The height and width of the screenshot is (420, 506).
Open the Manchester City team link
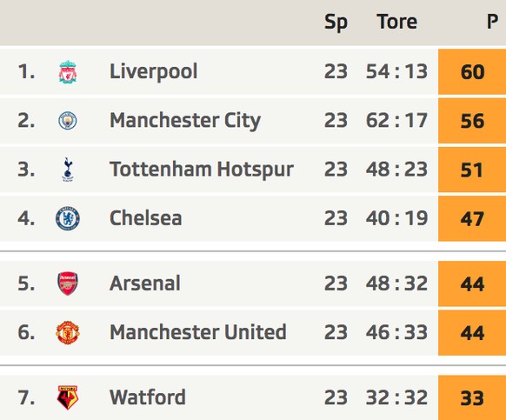tap(185, 121)
